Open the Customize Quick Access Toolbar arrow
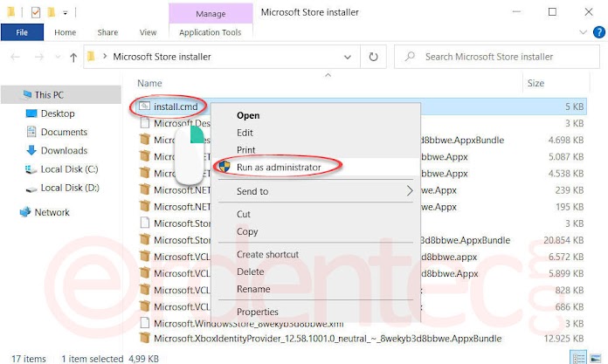The image size is (608, 364). [66, 13]
